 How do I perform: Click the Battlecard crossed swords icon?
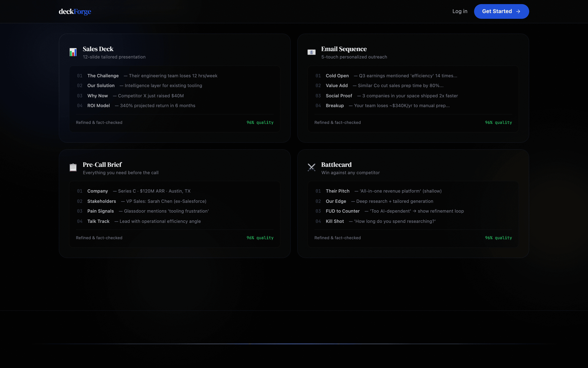point(312,167)
